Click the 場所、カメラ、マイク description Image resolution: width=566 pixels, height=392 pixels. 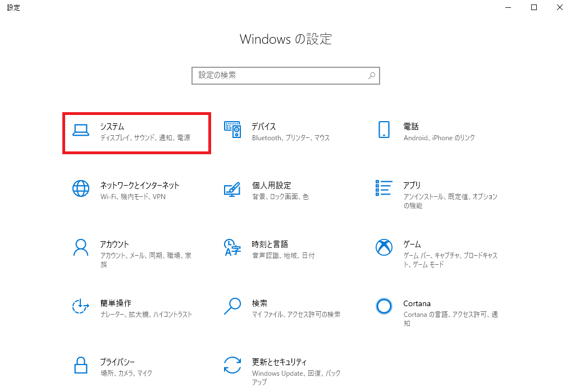pos(126,373)
